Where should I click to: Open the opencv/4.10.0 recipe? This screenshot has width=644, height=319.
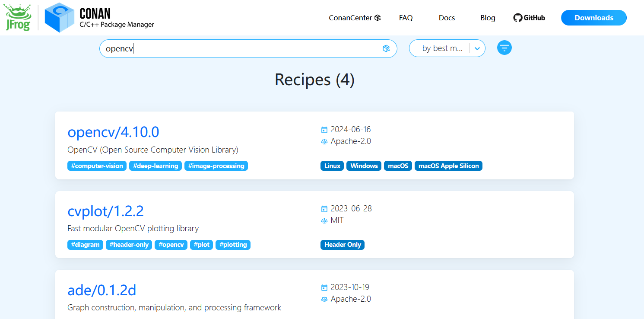point(113,132)
